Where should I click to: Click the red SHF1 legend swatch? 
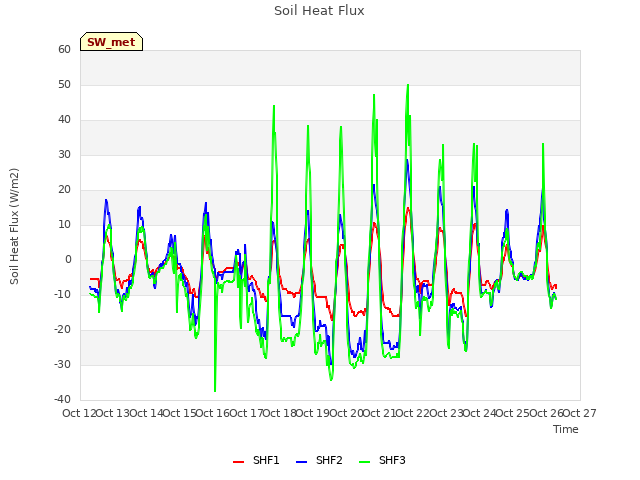coord(238,462)
